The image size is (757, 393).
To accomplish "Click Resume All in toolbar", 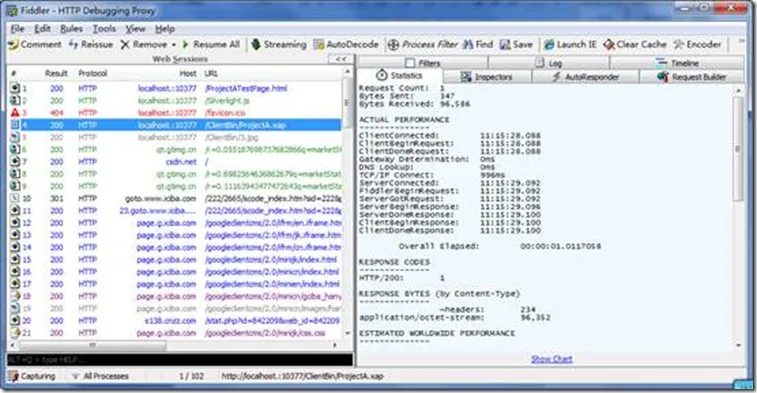I will [211, 44].
